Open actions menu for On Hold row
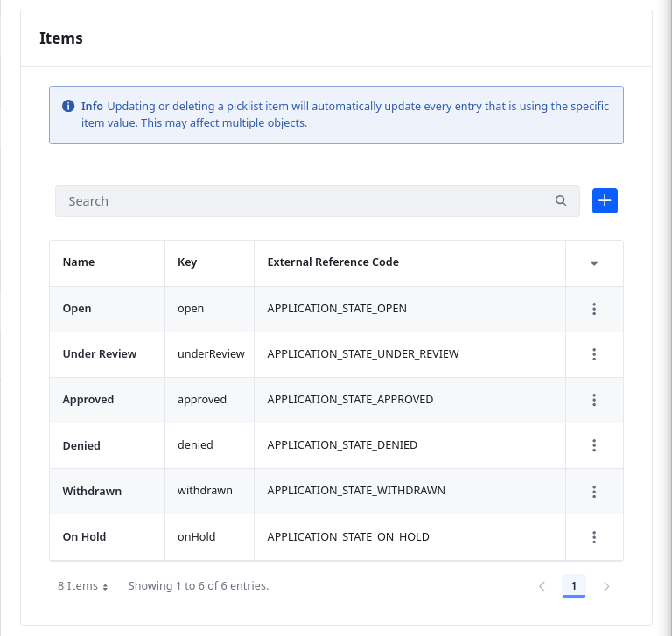Screen dimensions: 672x636 [594, 537]
